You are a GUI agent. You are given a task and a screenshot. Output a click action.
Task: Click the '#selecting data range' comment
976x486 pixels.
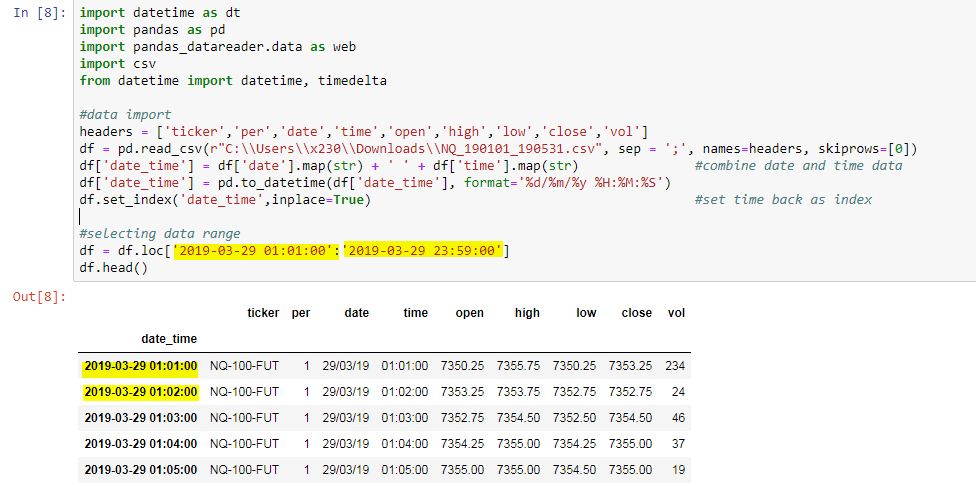click(160, 233)
